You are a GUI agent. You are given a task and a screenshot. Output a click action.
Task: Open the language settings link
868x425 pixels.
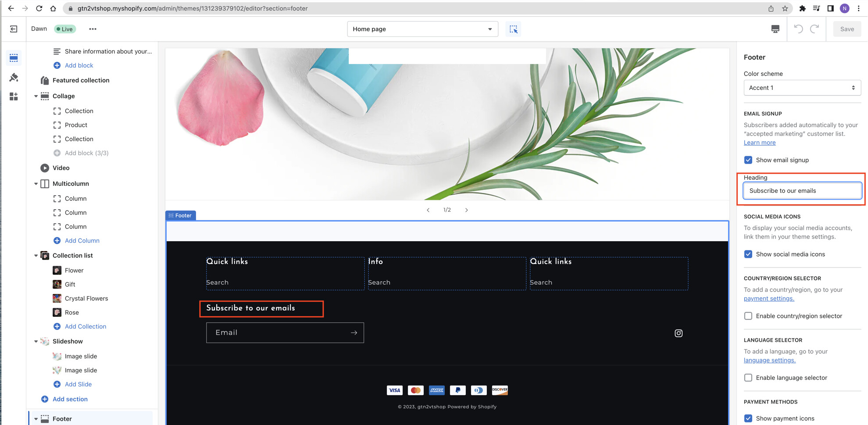(770, 361)
